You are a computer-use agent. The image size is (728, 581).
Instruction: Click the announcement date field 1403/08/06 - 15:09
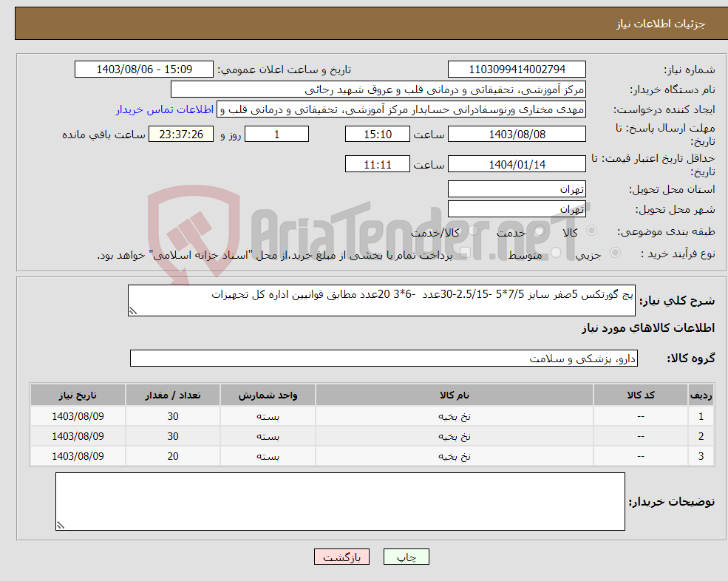(144, 69)
